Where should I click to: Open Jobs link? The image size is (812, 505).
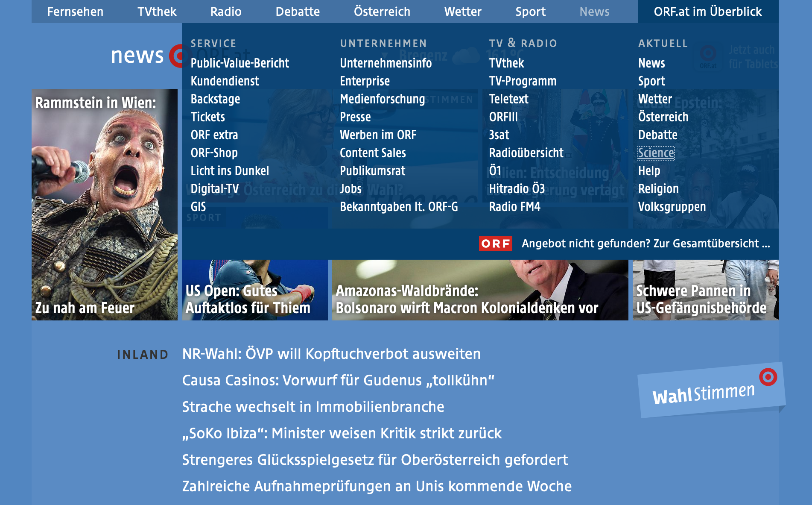pyautogui.click(x=351, y=189)
